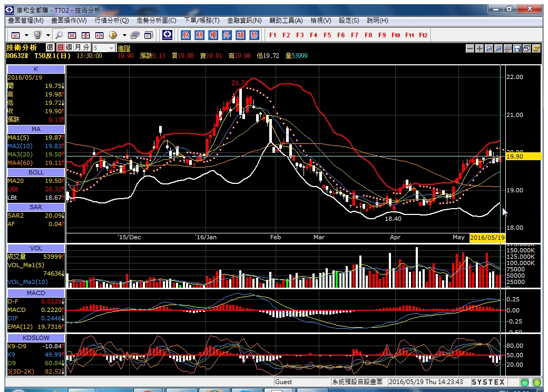Toggle the 還 adjusted price button
Viewport: 548px width, 392px height.
[x=50, y=47]
